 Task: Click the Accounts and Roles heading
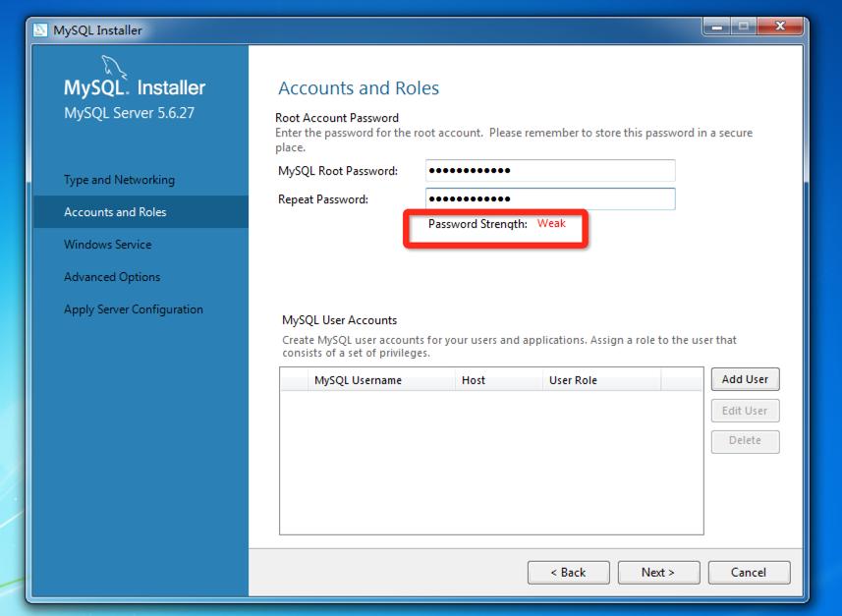coord(358,87)
